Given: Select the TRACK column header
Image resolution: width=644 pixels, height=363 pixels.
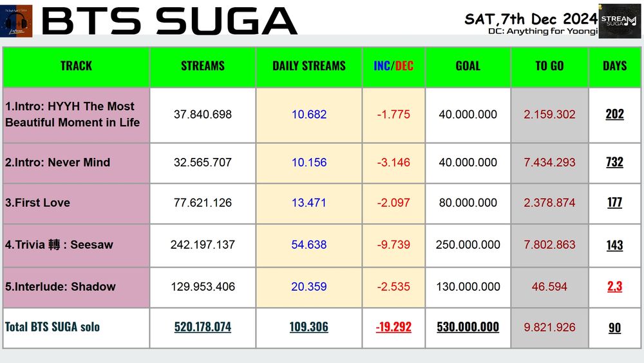Looking at the screenshot, I should tap(77, 66).
